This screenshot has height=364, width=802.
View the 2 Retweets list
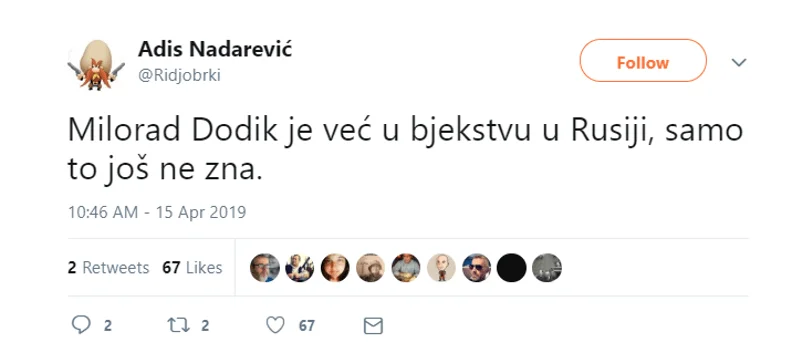[x=108, y=268]
